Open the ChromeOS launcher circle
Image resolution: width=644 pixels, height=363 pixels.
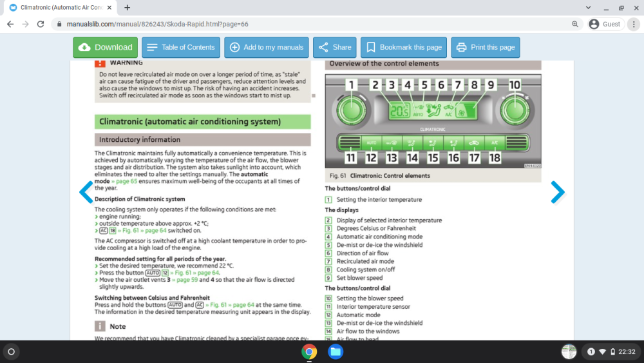11,351
